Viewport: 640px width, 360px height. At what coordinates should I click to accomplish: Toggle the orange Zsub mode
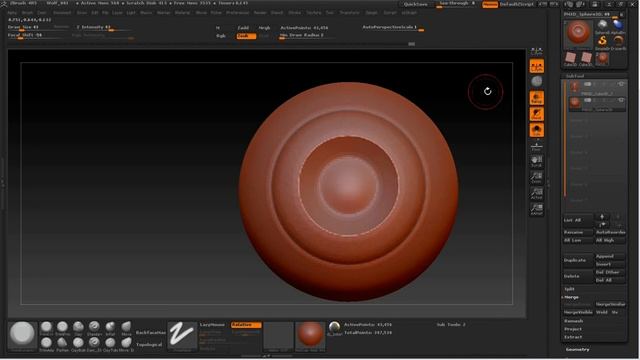coord(246,36)
